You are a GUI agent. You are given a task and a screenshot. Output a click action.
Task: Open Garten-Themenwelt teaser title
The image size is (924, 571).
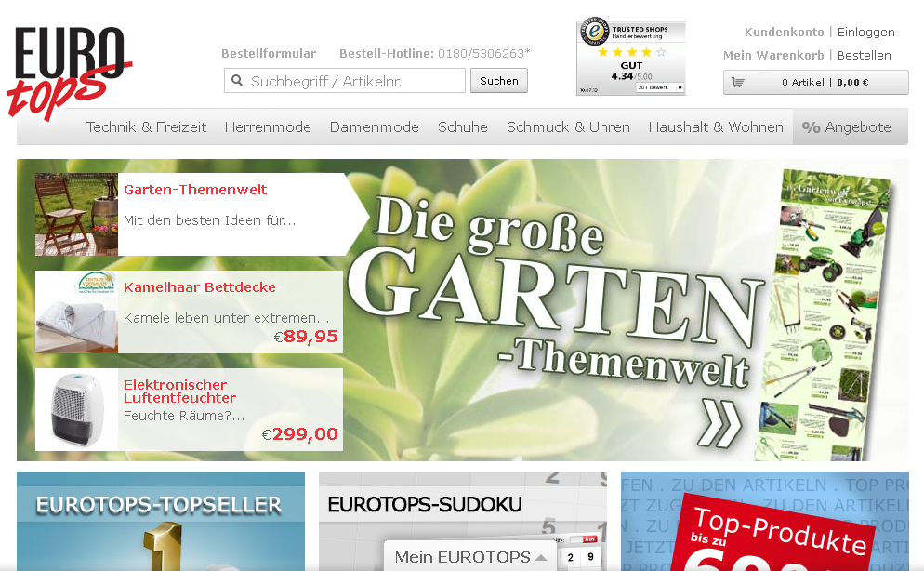195,190
